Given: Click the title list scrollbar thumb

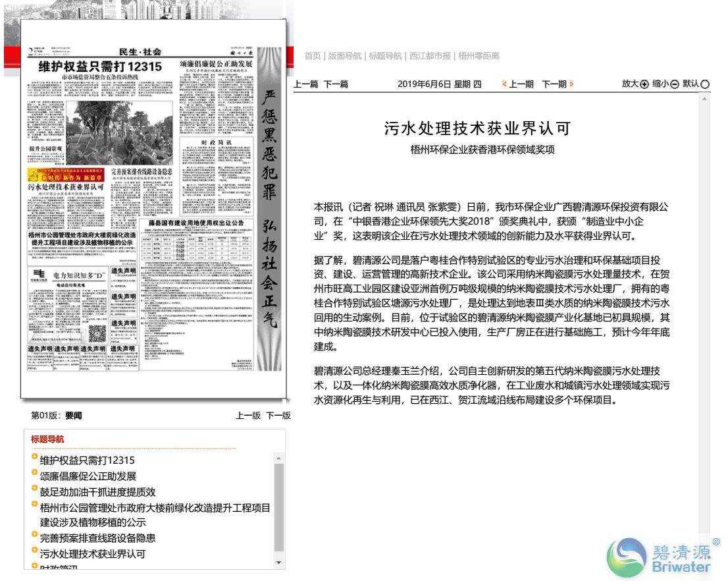Looking at the screenshot, I should click(279, 507).
